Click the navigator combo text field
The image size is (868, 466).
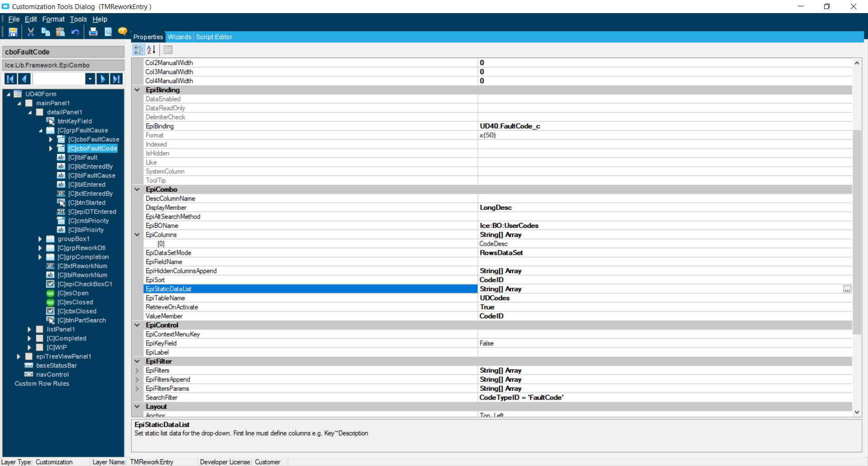(x=59, y=79)
